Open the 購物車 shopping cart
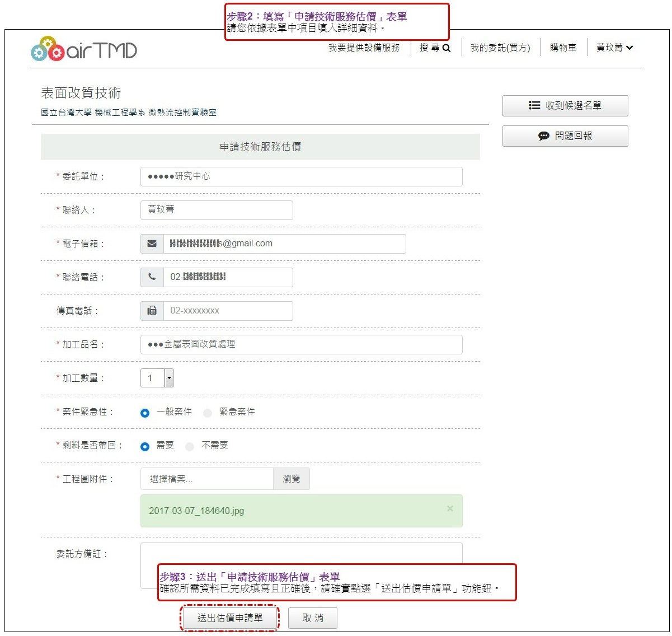 click(563, 48)
